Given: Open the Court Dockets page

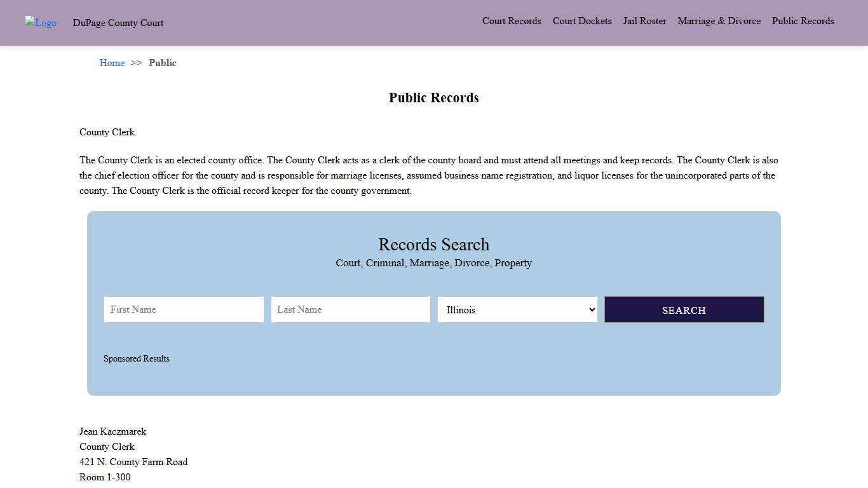Looking at the screenshot, I should [x=581, y=21].
